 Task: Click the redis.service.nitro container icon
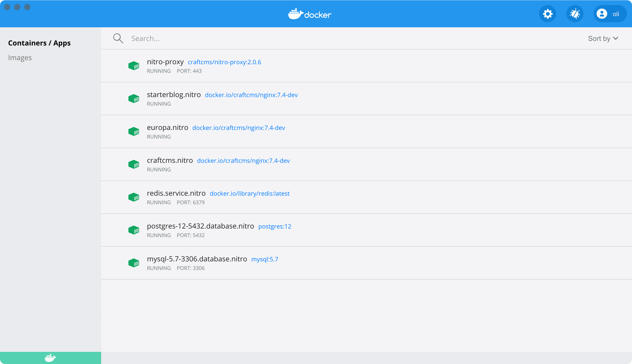point(134,197)
